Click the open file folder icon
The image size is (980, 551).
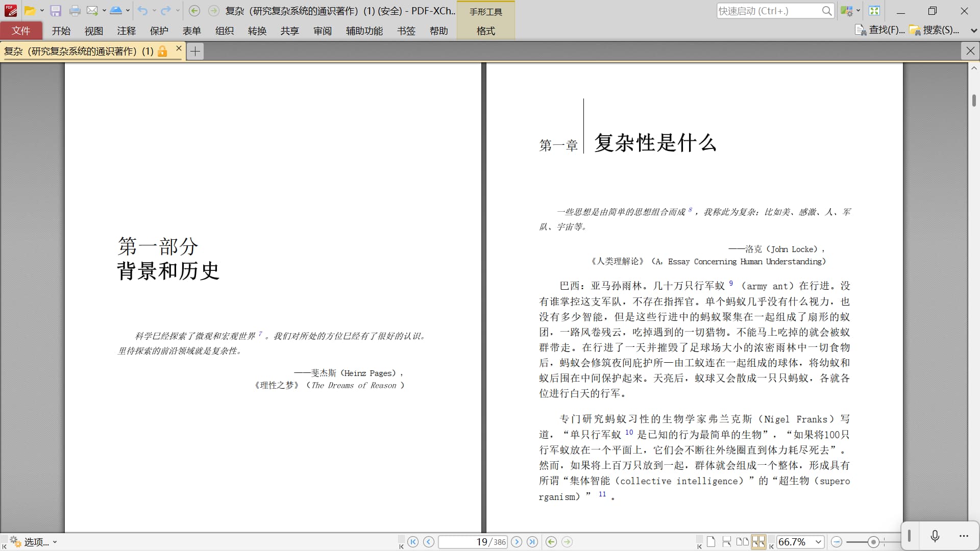pyautogui.click(x=30, y=11)
